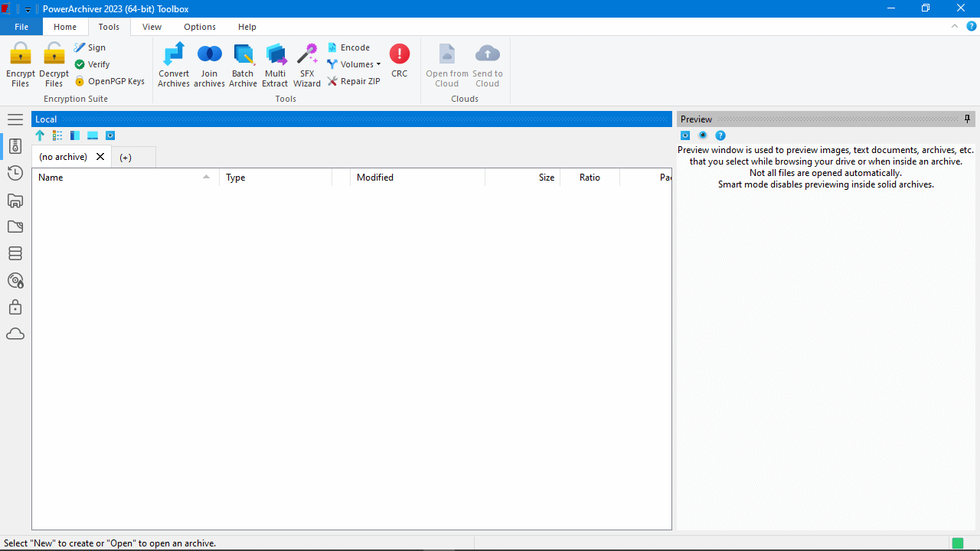
Task: Sort by the Size column header
Action: (x=523, y=178)
